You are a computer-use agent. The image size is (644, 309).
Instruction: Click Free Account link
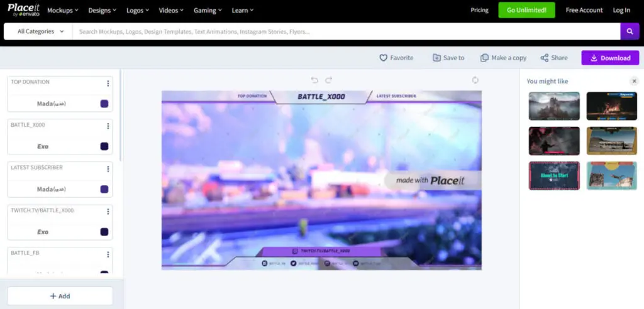[x=584, y=10]
